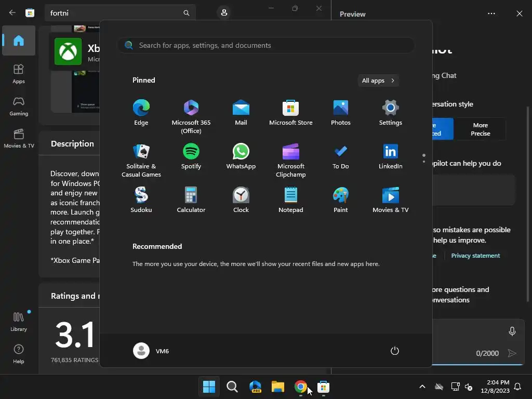Screen dimensions: 532x399
Task: Open Movies & TV in Store sidebar
Action: [19, 138]
